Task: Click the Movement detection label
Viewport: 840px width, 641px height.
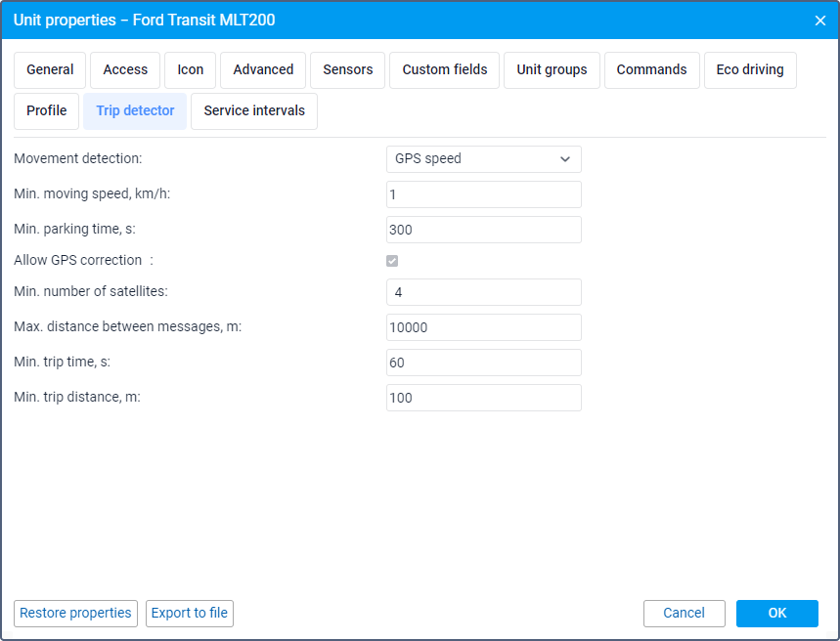Action: coord(78,158)
